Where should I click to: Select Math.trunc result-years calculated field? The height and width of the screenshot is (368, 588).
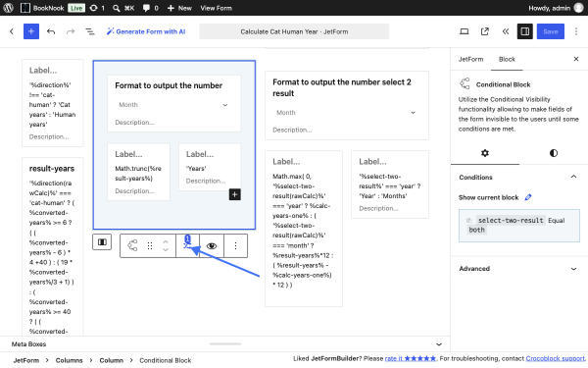(x=138, y=172)
